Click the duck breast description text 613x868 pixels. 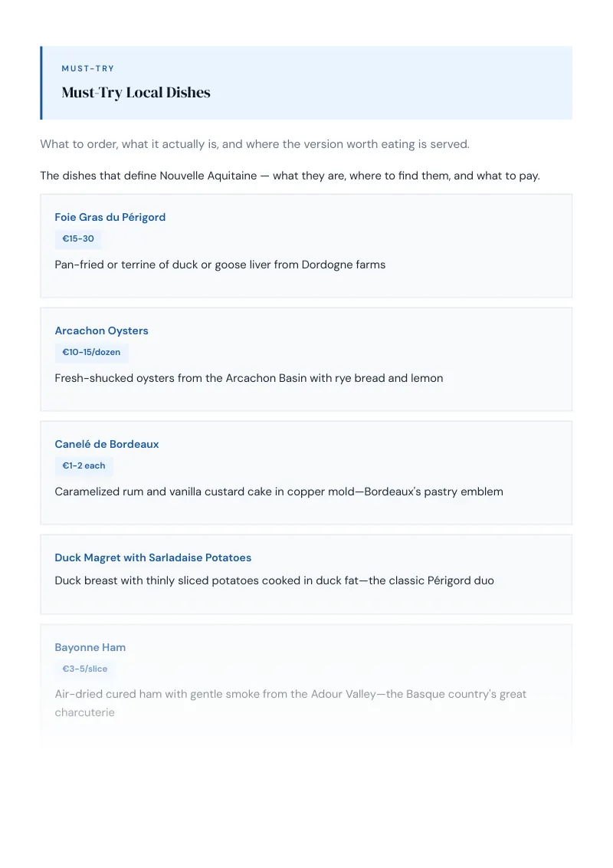pos(274,580)
